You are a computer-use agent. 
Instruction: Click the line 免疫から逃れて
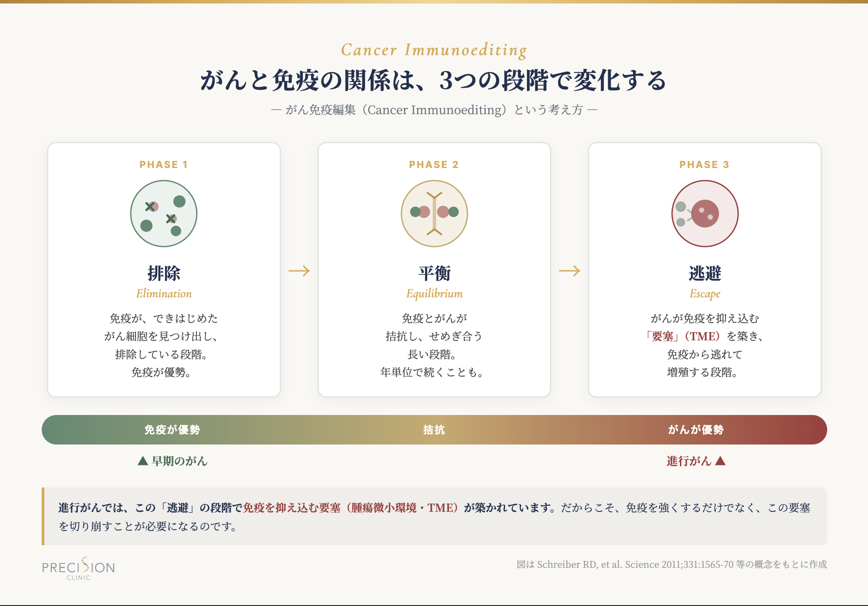[705, 355]
